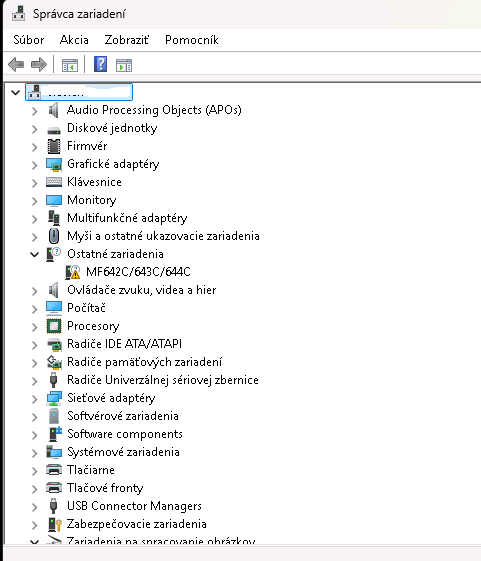
Task: Click the warning icon of MF642C/643C/644C
Action: pyautogui.click(x=73, y=272)
